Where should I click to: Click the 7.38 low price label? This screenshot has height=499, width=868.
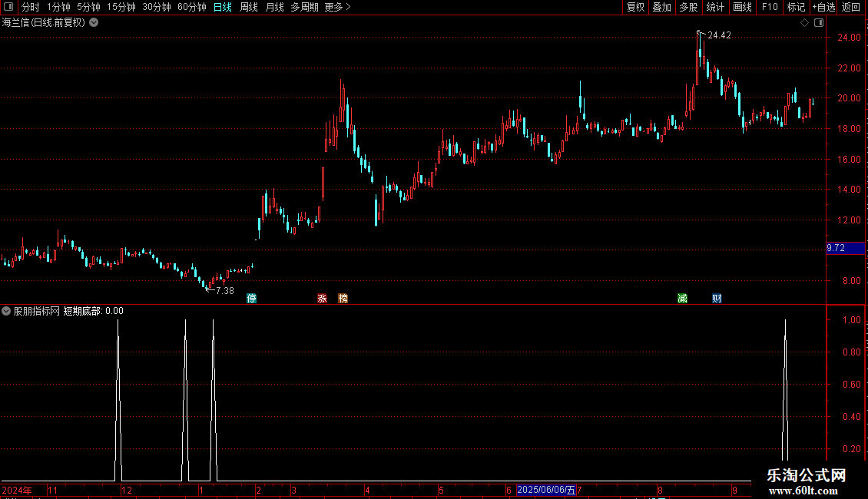click(x=225, y=290)
